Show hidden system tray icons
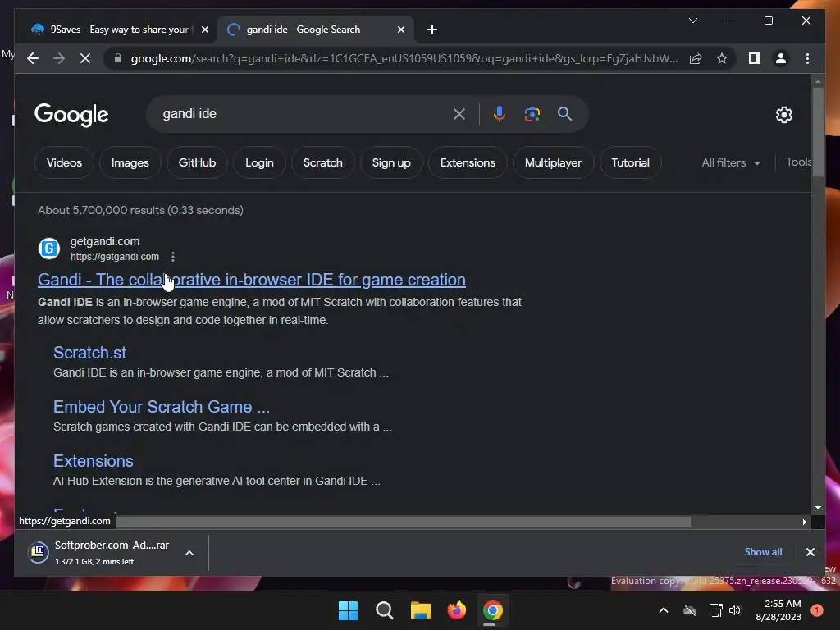The image size is (840, 630). coord(663,610)
